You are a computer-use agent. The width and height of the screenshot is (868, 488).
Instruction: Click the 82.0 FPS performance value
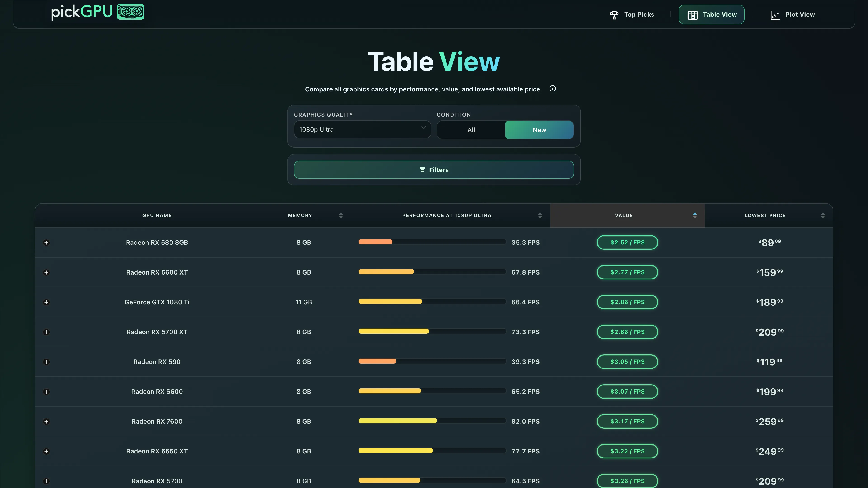[525, 421]
